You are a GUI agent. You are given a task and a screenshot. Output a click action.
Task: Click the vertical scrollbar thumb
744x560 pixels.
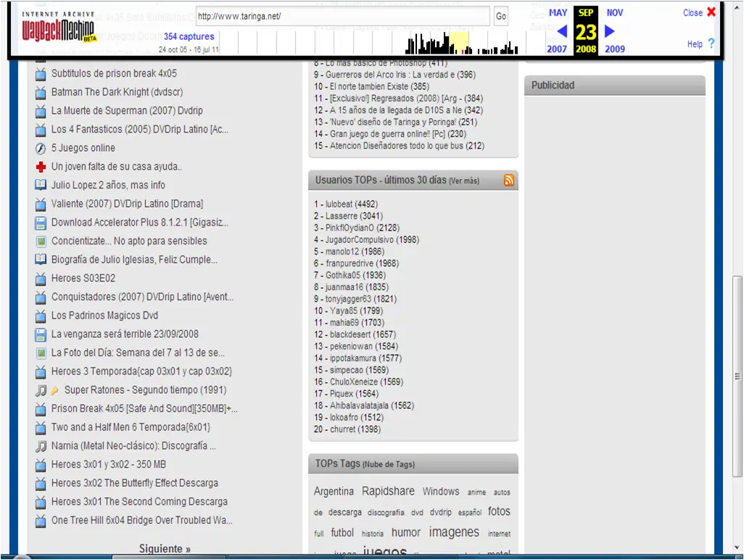pos(737,376)
